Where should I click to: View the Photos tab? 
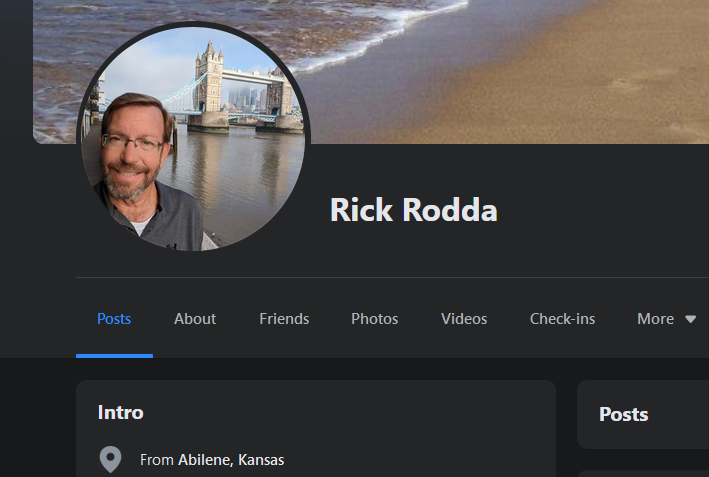coord(374,319)
